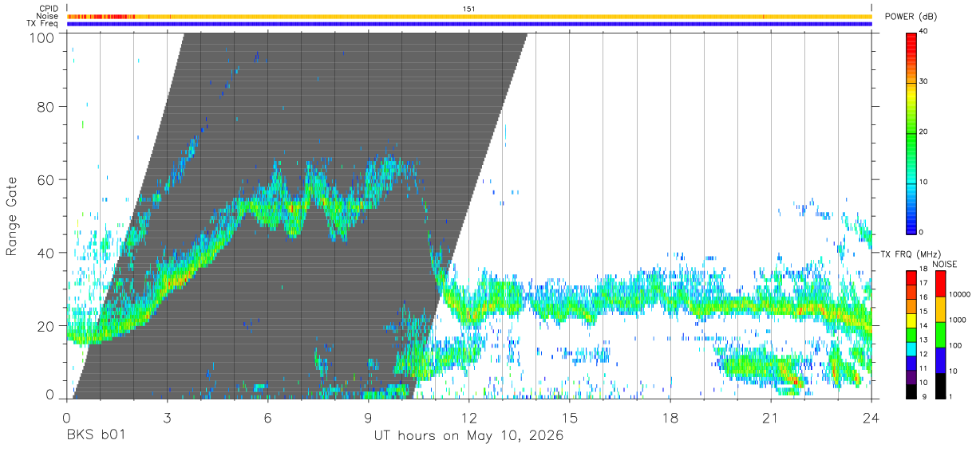The image size is (980, 452).
Task: Click the 'NOISE' legend title
Action: [x=945, y=264]
